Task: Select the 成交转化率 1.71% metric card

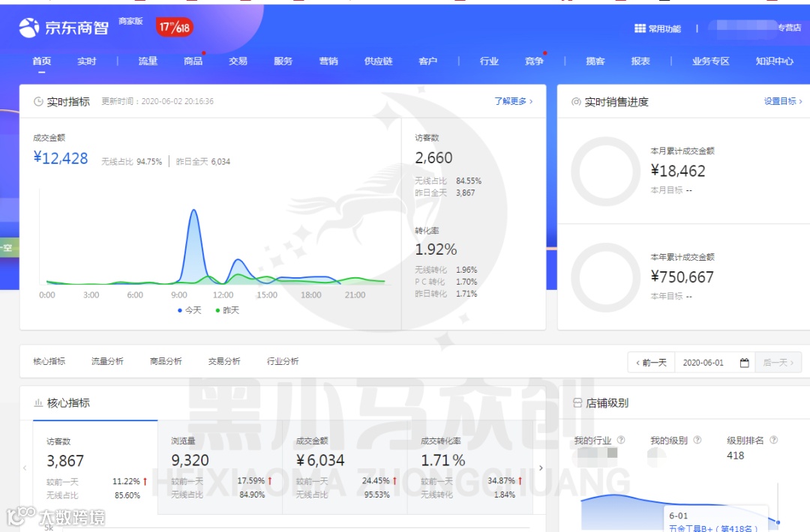Action: (x=469, y=467)
